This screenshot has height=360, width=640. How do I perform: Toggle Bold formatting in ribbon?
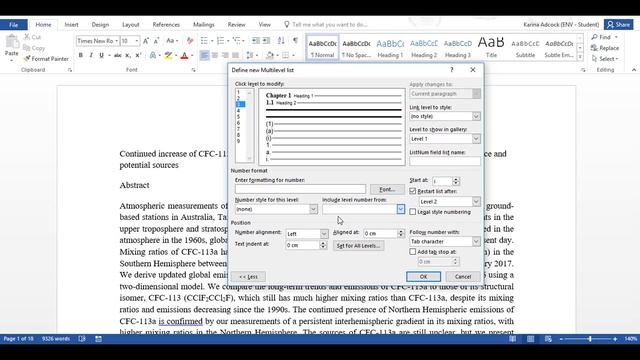coord(81,55)
